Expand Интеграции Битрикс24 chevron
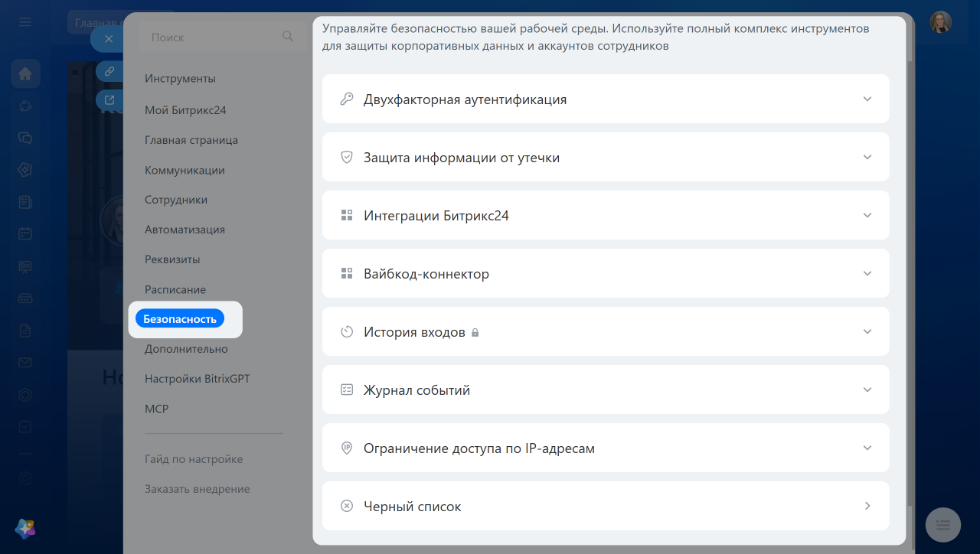 [x=867, y=215]
